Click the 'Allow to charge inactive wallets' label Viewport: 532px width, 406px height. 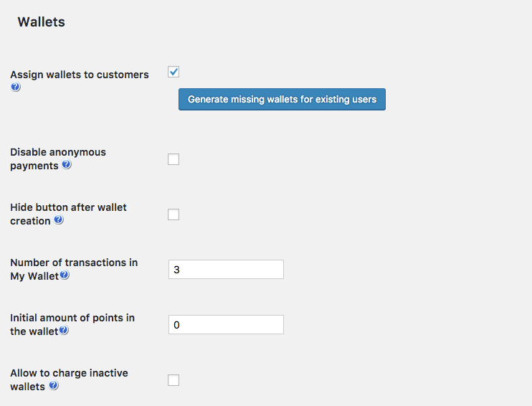tap(69, 373)
